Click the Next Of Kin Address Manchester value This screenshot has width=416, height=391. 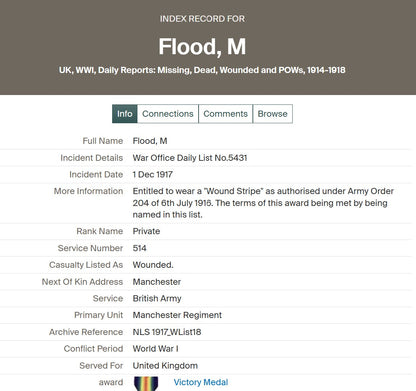tap(157, 282)
